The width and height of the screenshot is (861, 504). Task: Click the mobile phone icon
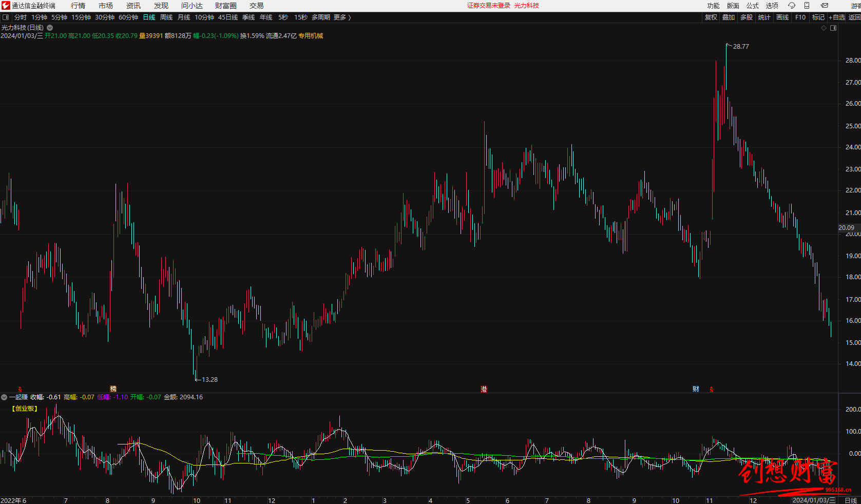pos(807,6)
